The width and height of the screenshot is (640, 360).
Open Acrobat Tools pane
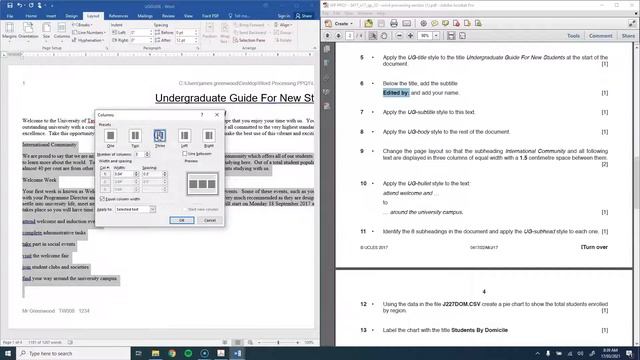point(573,36)
